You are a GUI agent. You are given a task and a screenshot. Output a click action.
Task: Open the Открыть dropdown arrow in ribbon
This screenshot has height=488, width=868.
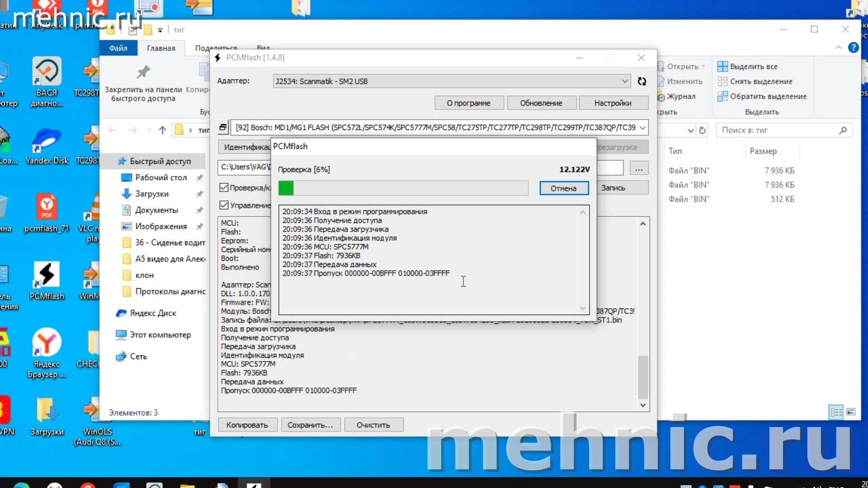(x=703, y=66)
